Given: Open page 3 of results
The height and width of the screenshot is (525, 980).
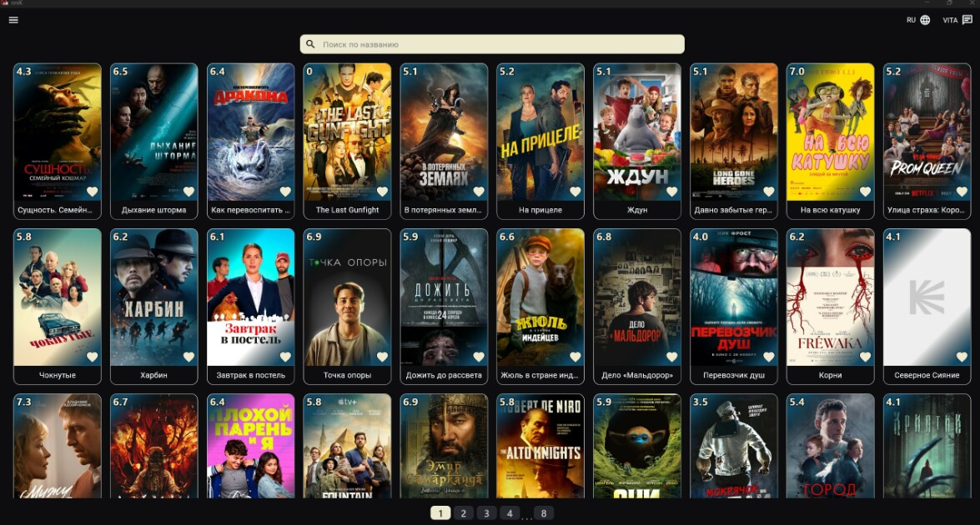Looking at the screenshot, I should pos(486,513).
